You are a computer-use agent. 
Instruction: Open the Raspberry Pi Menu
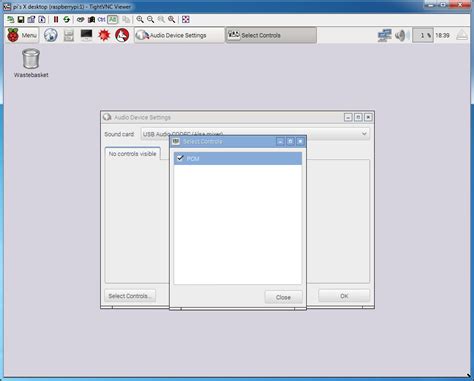click(x=22, y=35)
